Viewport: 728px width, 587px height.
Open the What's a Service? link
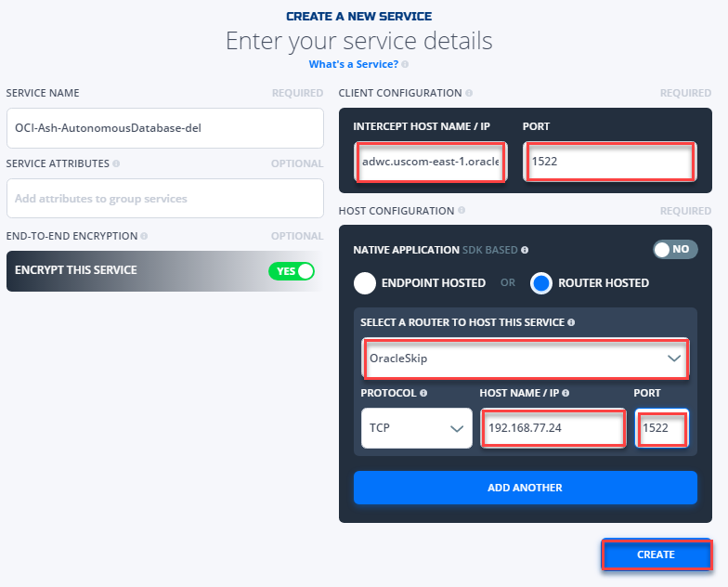354,64
